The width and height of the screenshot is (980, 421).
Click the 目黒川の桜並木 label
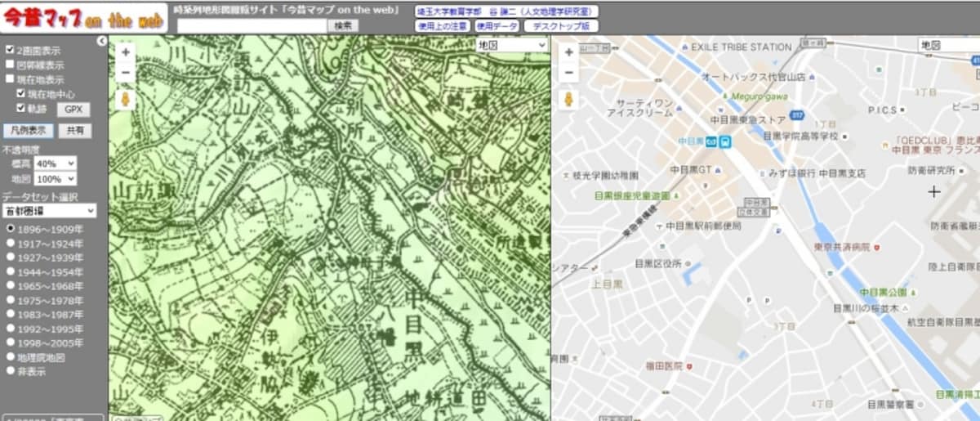(866, 308)
